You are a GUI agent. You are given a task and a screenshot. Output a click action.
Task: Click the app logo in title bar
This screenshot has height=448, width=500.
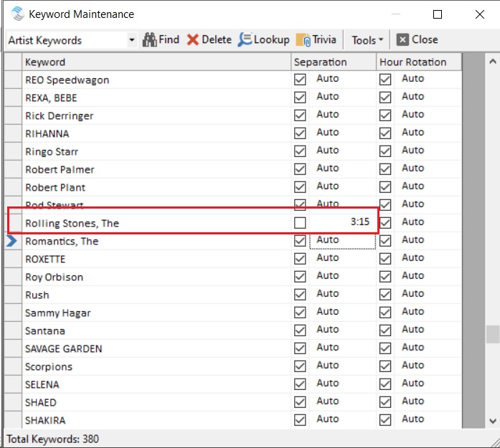17,14
